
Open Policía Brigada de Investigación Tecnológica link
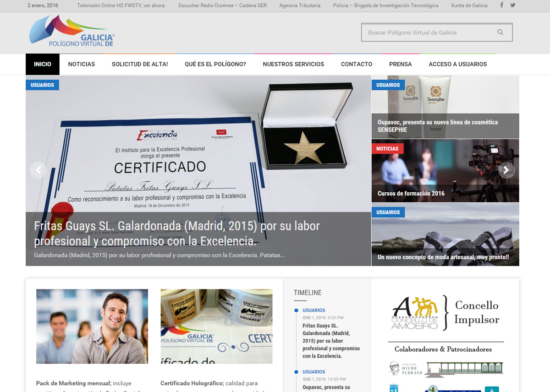click(385, 5)
